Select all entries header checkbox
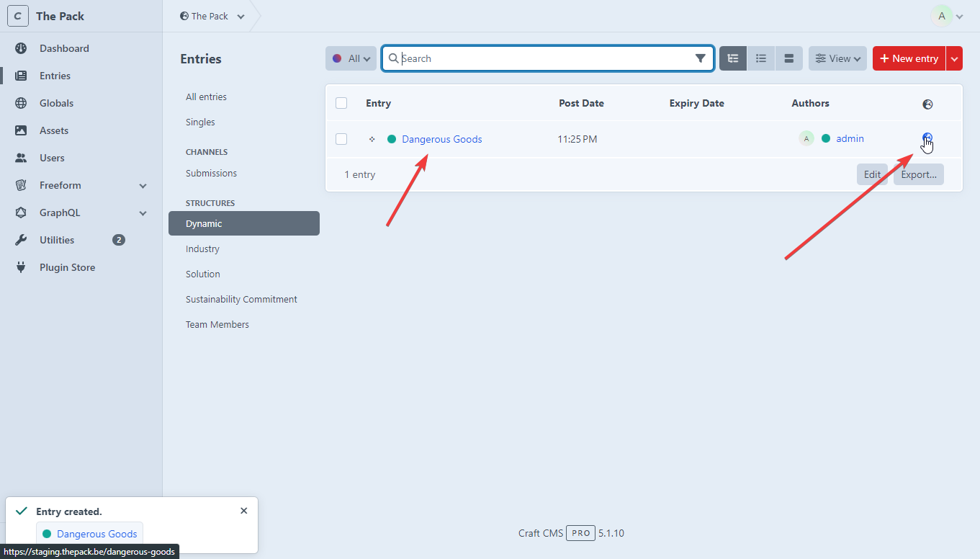This screenshot has width=980, height=559. click(341, 103)
